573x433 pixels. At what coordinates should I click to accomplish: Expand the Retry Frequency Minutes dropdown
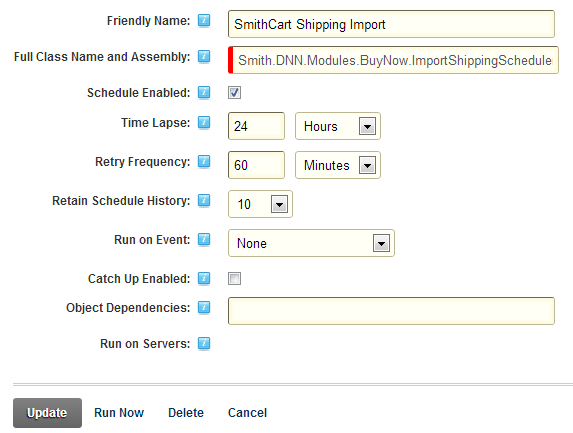click(338, 165)
